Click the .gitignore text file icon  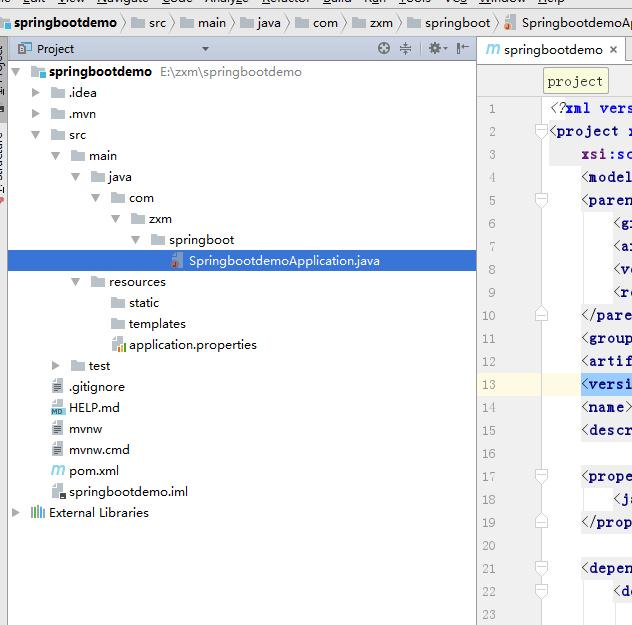(x=58, y=386)
